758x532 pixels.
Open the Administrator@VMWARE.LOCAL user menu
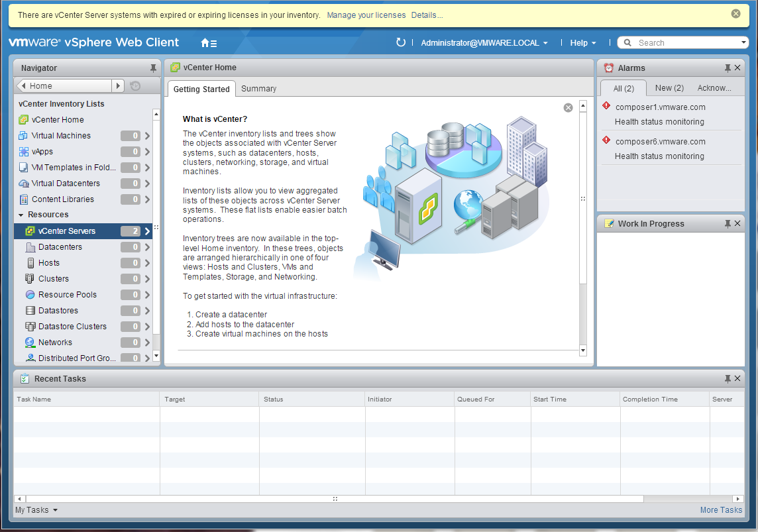point(484,43)
